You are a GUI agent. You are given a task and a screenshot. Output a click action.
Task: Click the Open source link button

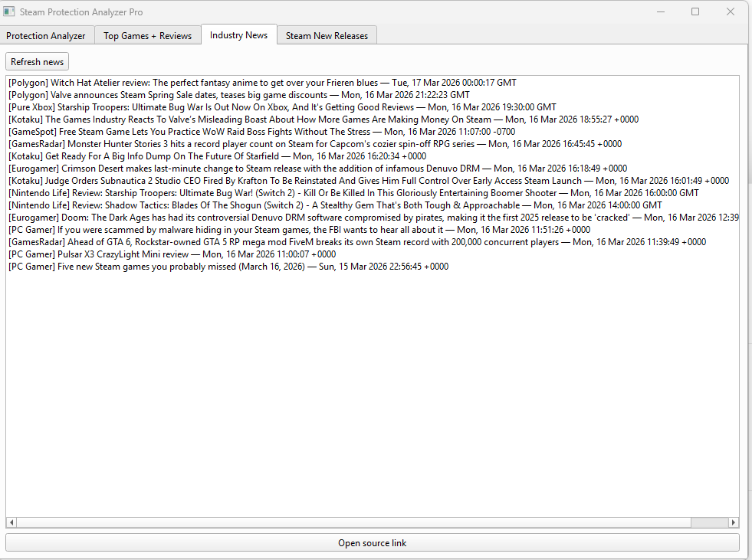[373, 543]
